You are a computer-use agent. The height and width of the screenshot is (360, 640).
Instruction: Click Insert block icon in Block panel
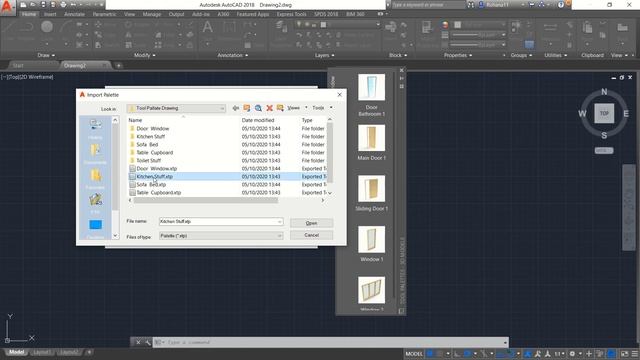[x=390, y=28]
